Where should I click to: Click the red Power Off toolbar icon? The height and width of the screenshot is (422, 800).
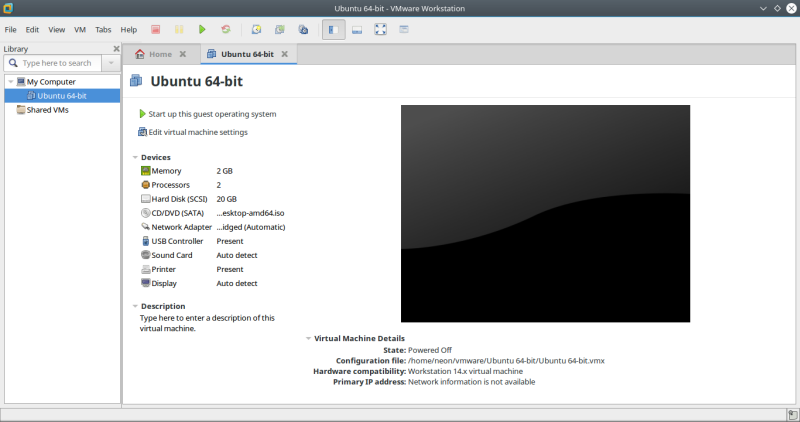(156, 30)
